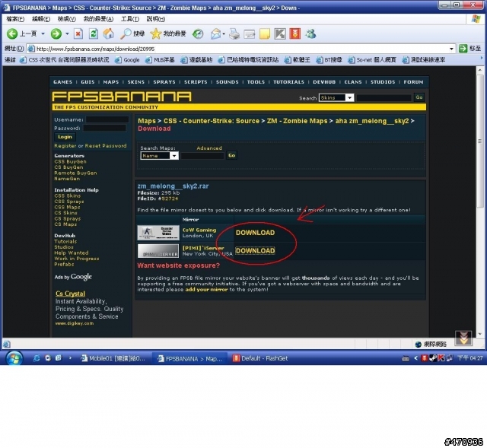Click the Cs Crystal ad link
This screenshot has height=448, width=487.
pos(70,294)
